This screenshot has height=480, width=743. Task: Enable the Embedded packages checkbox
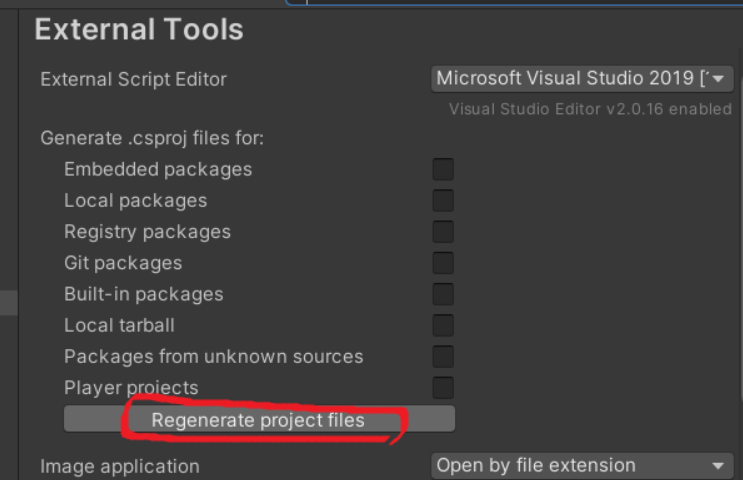pyautogui.click(x=443, y=169)
